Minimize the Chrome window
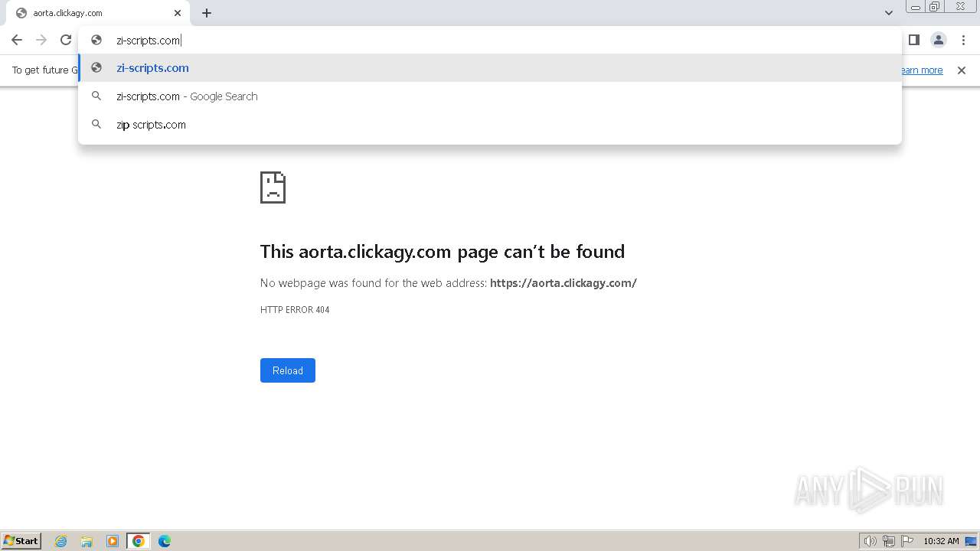Viewport: 980px width, 551px height. pyautogui.click(x=916, y=7)
